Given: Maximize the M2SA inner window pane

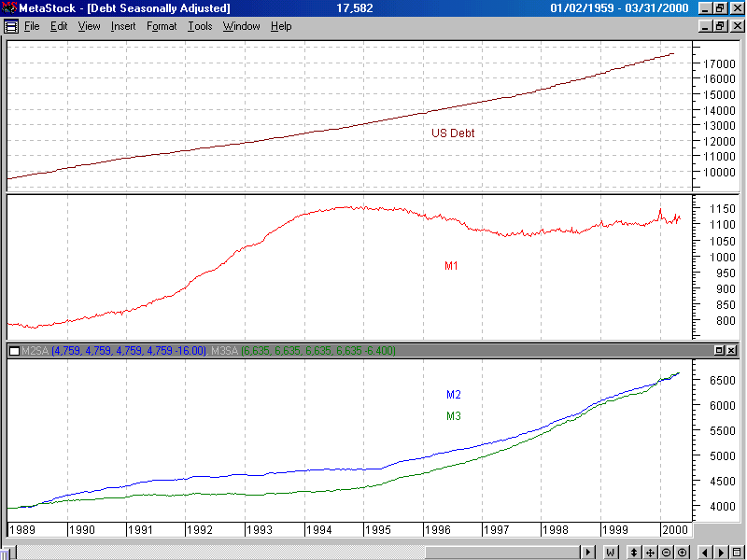Looking at the screenshot, I should [x=719, y=351].
